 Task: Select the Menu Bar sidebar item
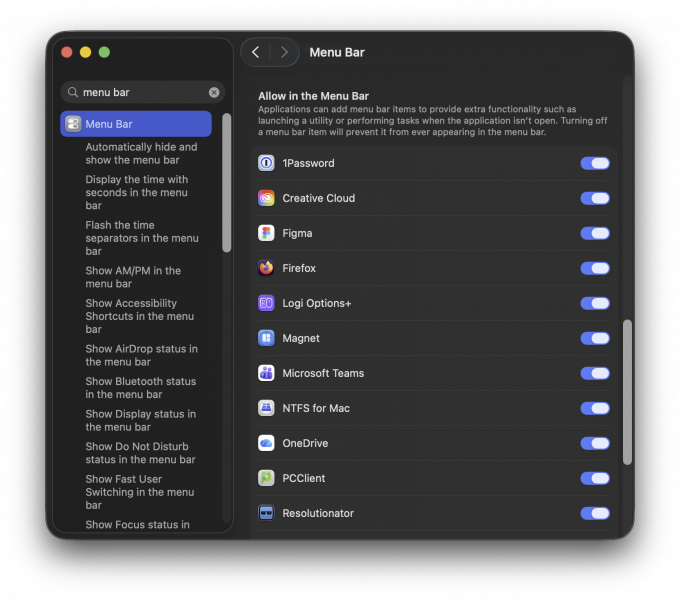coord(136,124)
